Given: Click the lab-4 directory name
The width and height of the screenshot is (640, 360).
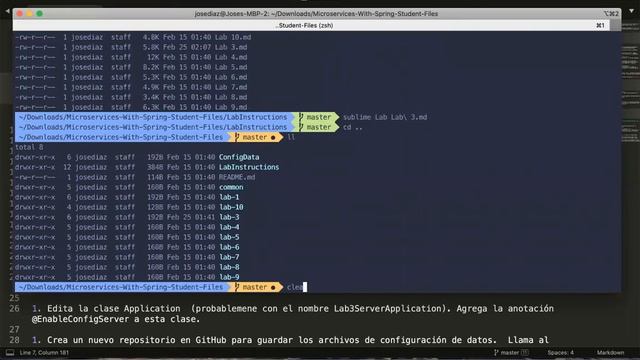Looking at the screenshot, I should pyautogui.click(x=229, y=227).
